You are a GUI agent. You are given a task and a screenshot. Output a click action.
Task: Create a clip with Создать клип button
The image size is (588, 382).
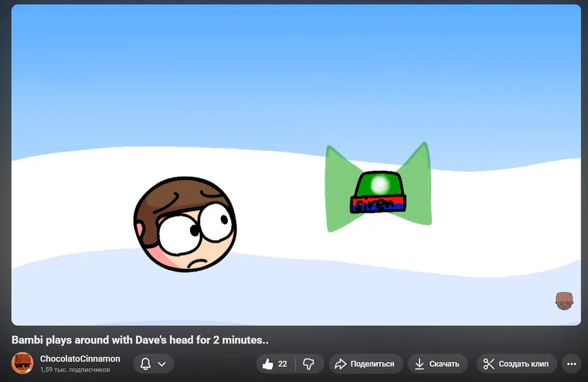coord(516,364)
